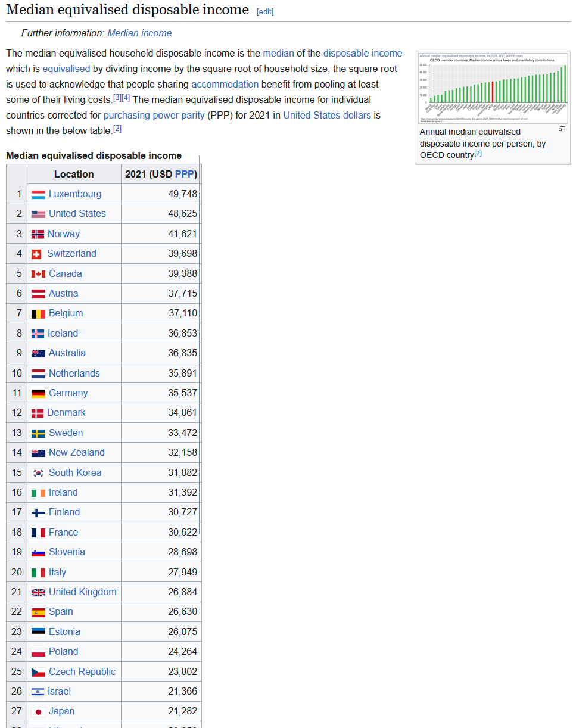The height and width of the screenshot is (728, 573).
Task: Open the 'median' link in the first sentence
Action: 279,54
